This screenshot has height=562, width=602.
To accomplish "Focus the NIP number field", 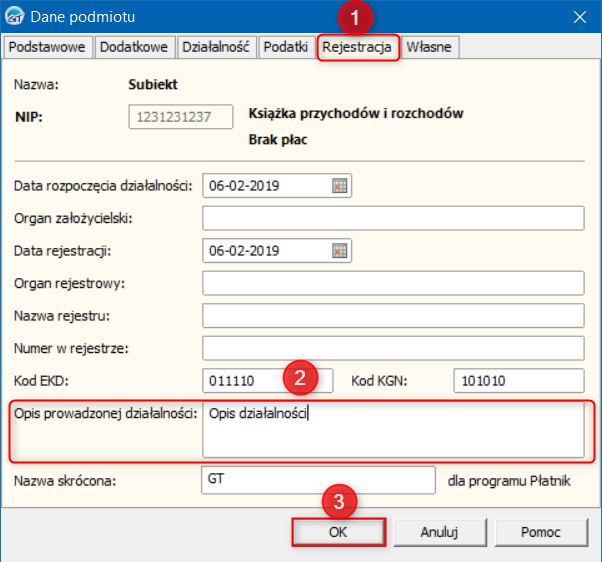I will pos(181,117).
